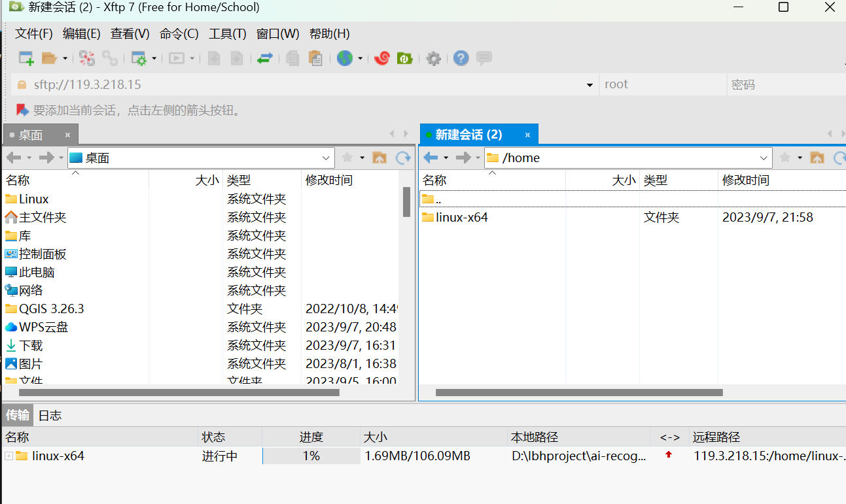Go to remote home folder icon

(817, 158)
